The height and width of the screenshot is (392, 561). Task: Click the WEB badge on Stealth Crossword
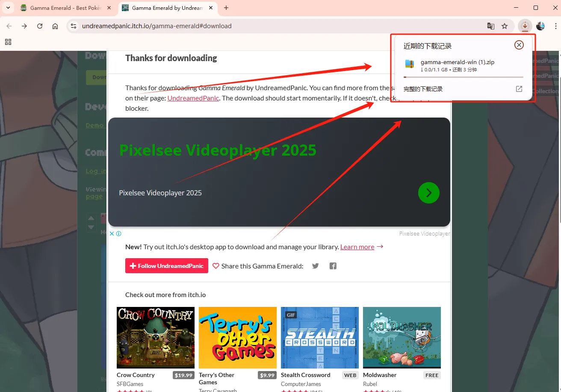pos(350,375)
